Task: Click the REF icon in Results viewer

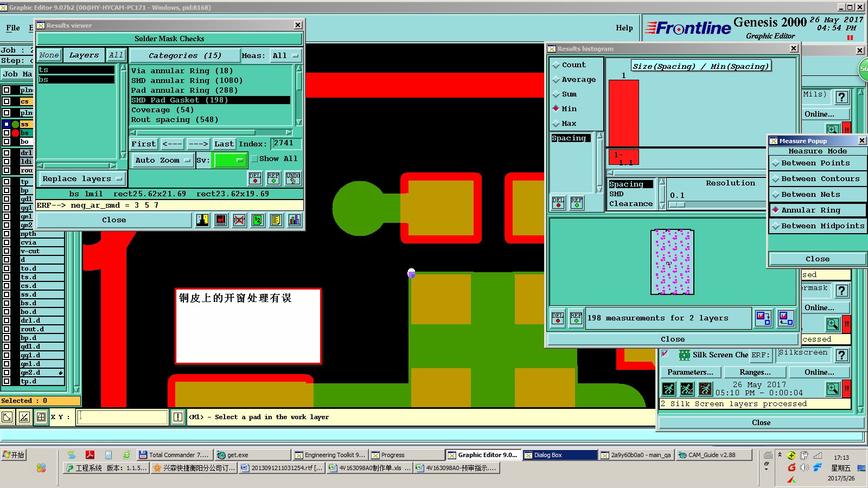Action: pyautogui.click(x=273, y=178)
